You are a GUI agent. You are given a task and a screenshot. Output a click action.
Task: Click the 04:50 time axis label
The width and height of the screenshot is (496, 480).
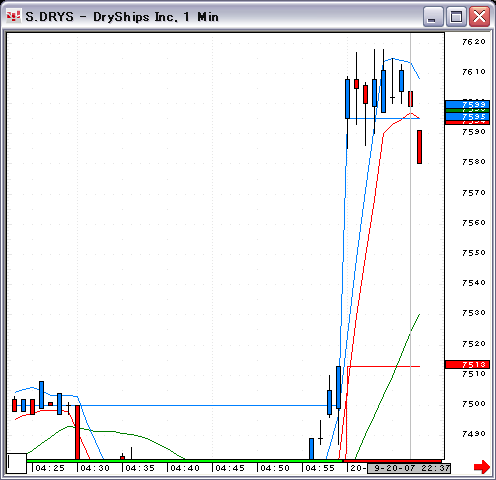tap(275, 468)
